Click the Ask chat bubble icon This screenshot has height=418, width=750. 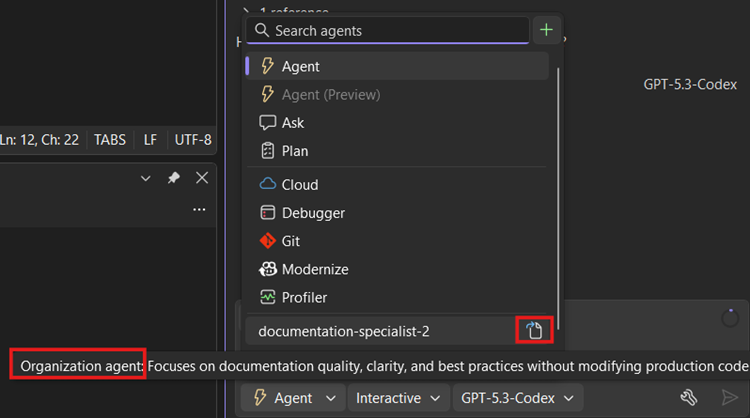click(267, 122)
